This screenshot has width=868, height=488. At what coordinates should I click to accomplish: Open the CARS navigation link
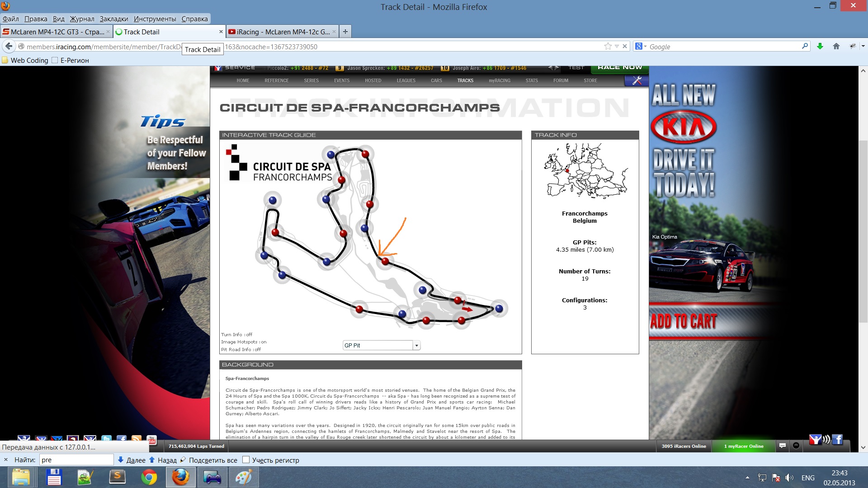[436, 81]
